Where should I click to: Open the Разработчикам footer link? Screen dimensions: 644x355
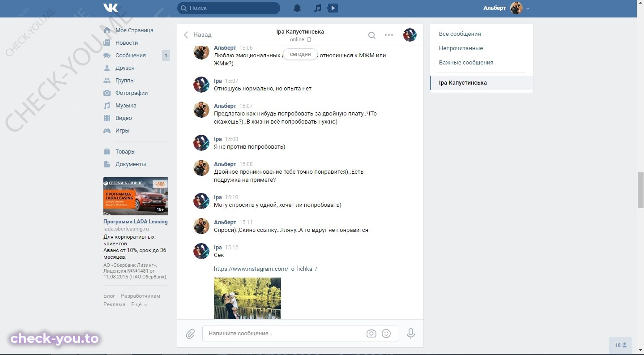(x=141, y=296)
